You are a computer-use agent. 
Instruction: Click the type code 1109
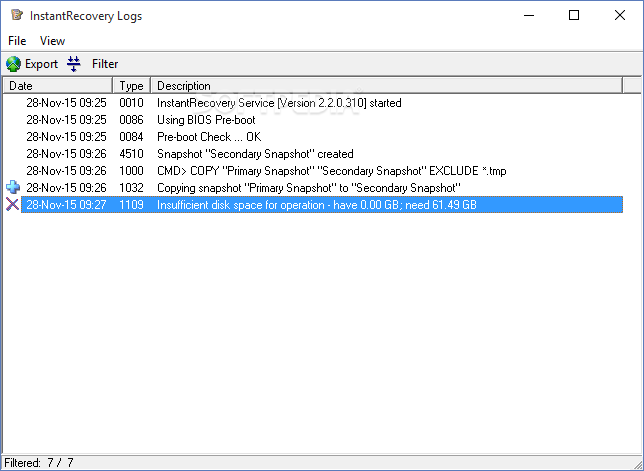[131, 204]
